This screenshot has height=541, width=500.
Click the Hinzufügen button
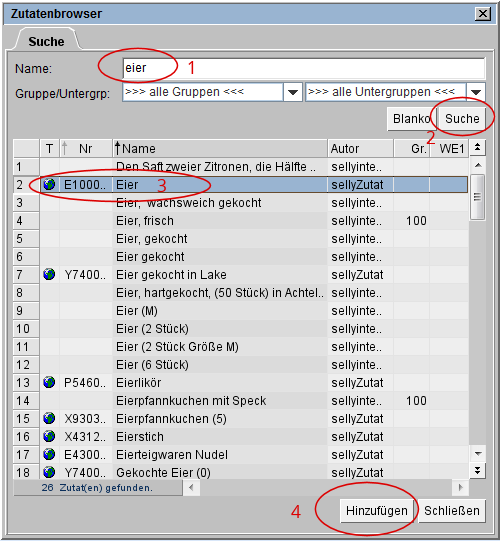(x=377, y=511)
